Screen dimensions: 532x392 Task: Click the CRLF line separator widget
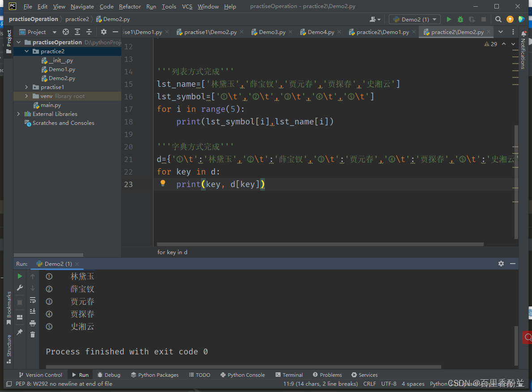point(370,384)
